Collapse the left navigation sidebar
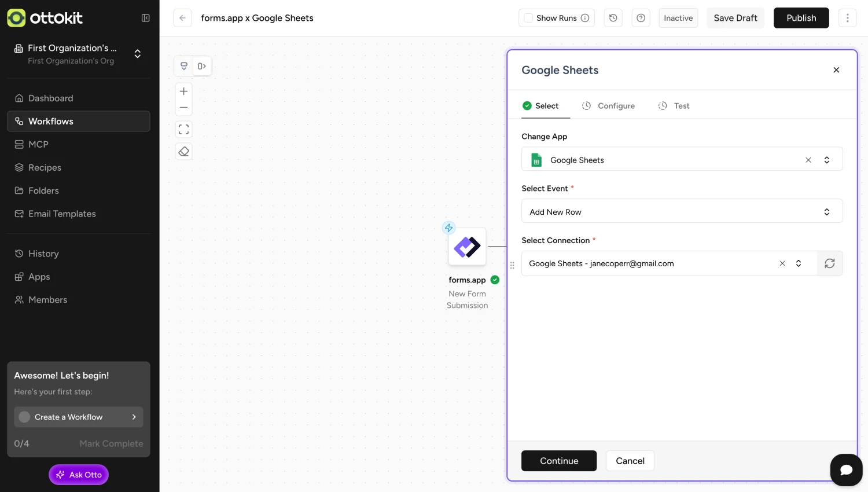The height and width of the screenshot is (492, 868). pos(146,18)
